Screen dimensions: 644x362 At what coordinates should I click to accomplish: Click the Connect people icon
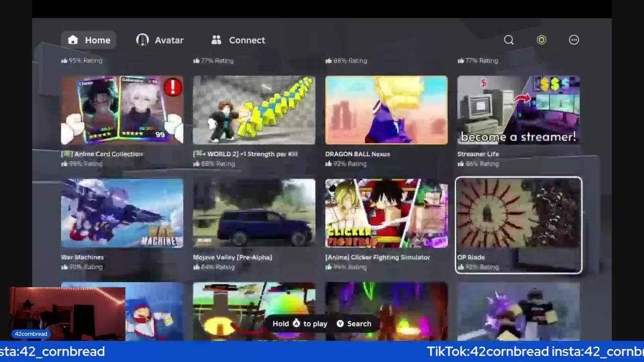pos(216,40)
